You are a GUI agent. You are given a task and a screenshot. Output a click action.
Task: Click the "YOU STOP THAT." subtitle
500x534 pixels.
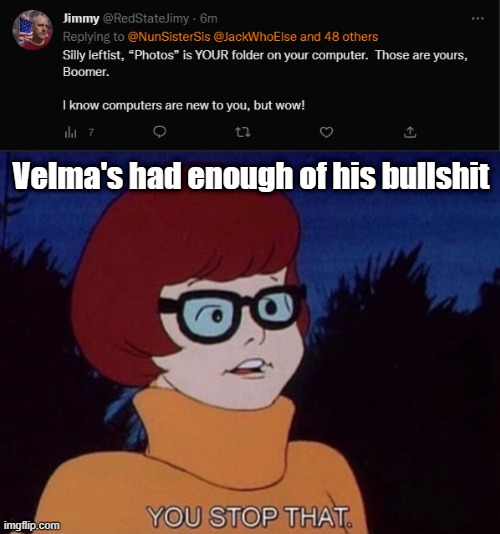point(250,517)
